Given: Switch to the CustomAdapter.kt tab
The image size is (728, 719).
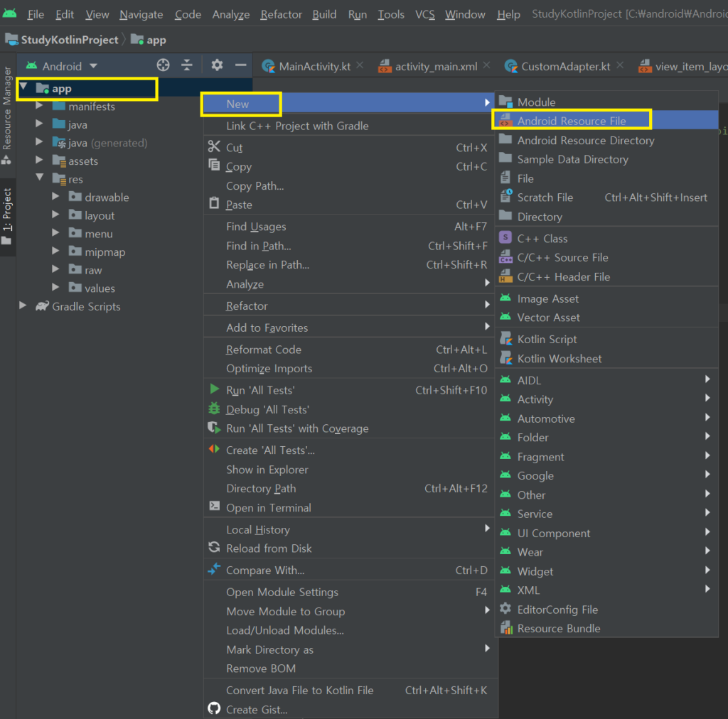Looking at the screenshot, I should 565,66.
